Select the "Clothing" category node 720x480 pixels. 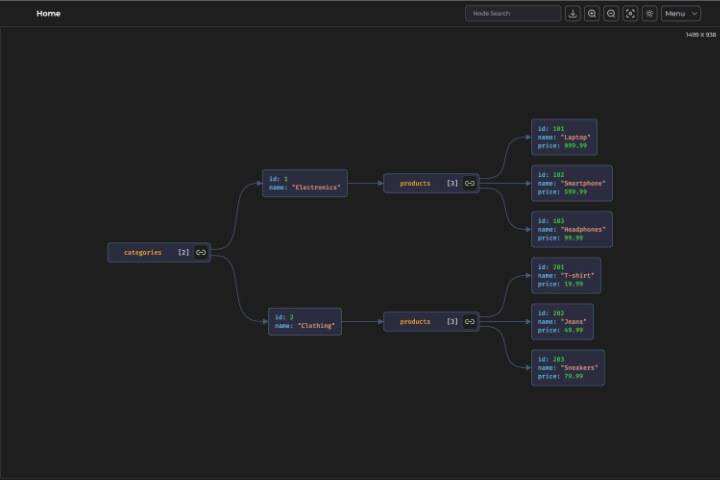click(305, 321)
